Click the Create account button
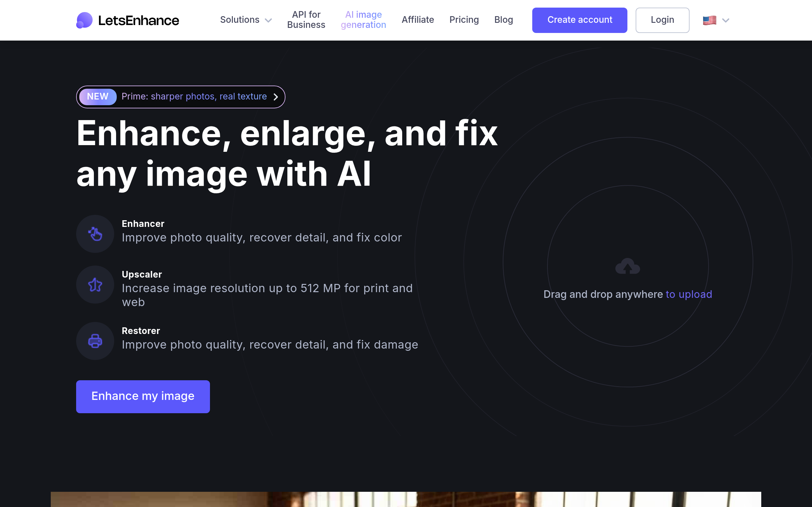Viewport: 812px width, 507px height. (580, 20)
